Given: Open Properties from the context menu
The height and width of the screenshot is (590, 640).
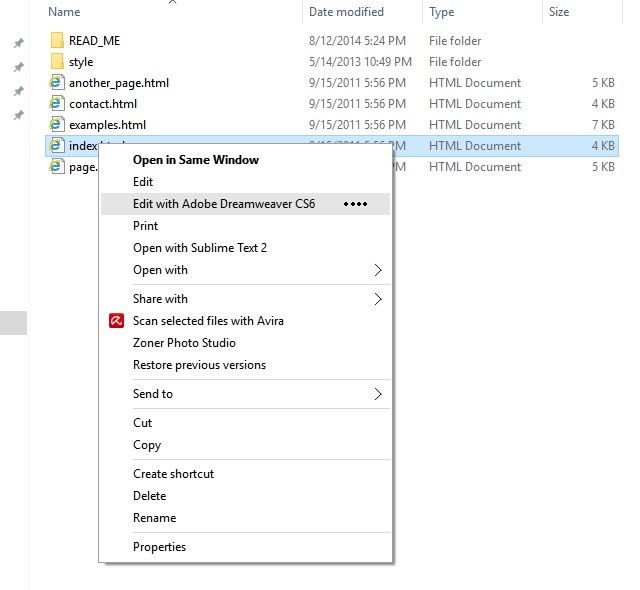Looking at the screenshot, I should coord(160,547).
